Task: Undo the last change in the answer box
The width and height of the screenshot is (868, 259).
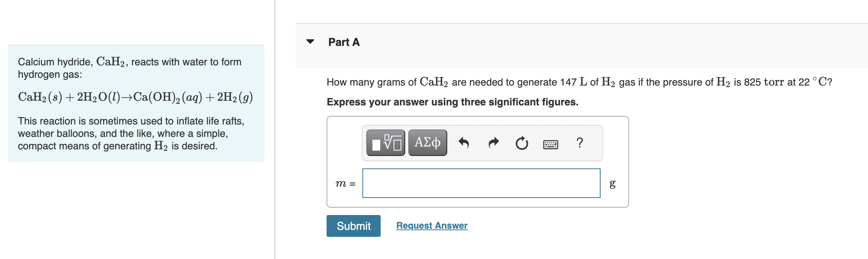Action: pyautogui.click(x=464, y=143)
